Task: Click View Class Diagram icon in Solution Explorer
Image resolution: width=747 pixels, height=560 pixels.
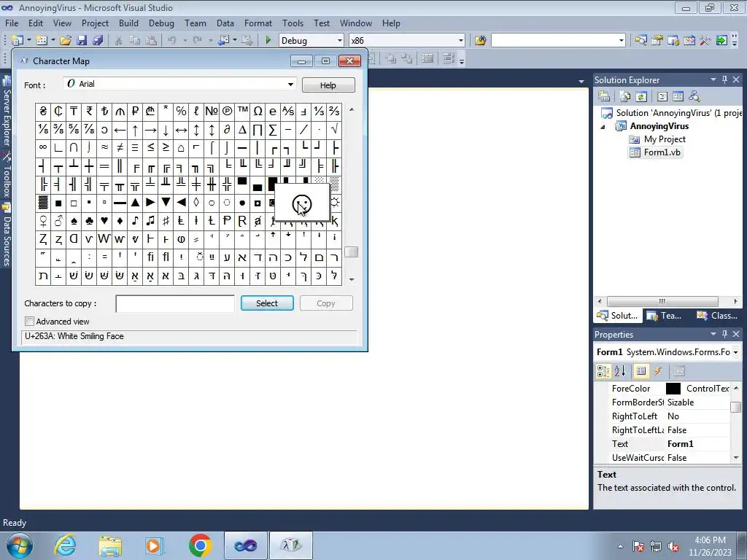Action: pos(694,97)
